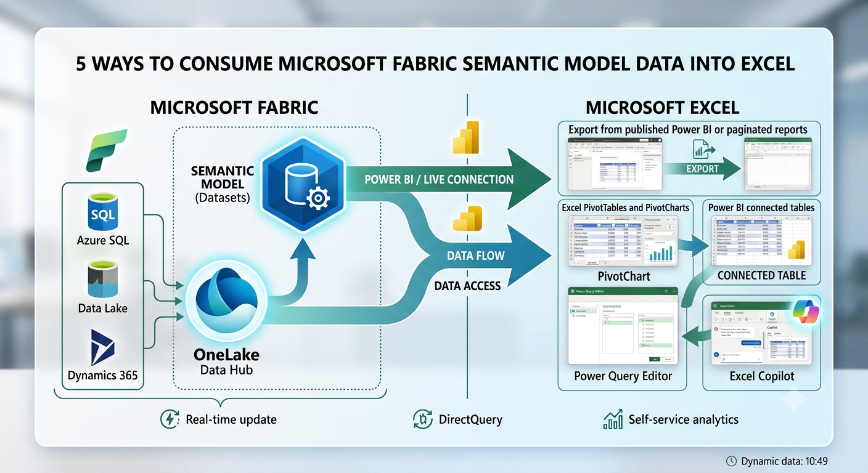Image resolution: width=868 pixels, height=473 pixels.
Task: Click the 'Azure SQL' label
Action: pyautogui.click(x=103, y=240)
